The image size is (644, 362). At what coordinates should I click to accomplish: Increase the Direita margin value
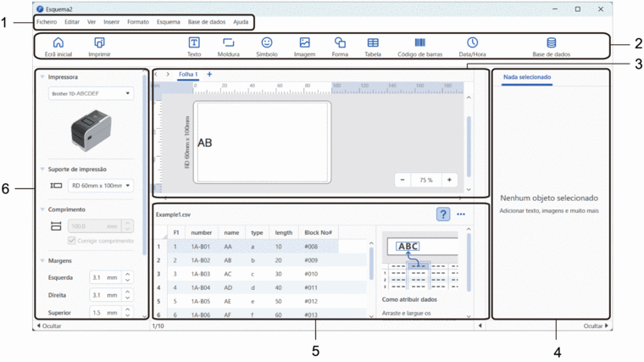128,292
